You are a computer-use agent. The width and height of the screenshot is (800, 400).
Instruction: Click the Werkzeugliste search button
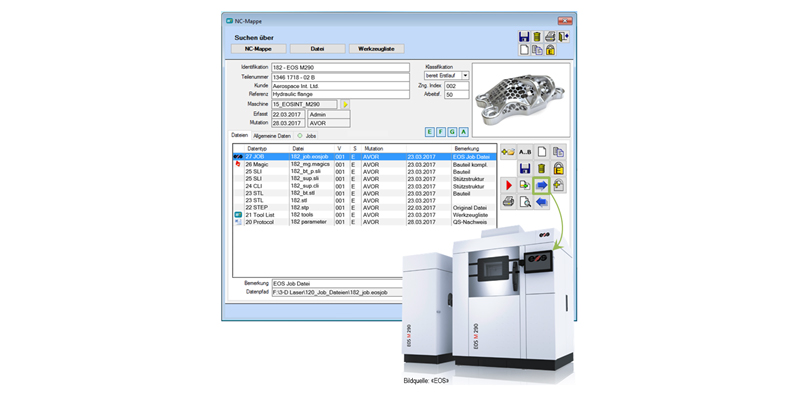[x=377, y=49]
